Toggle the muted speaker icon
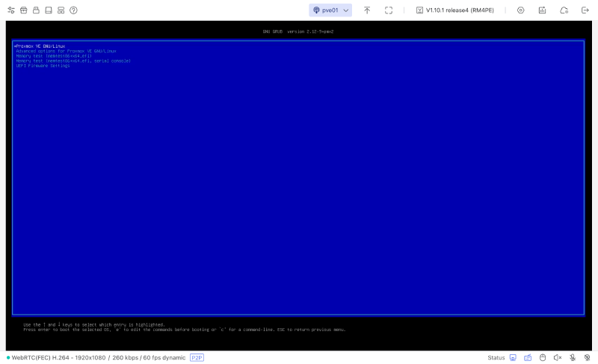This screenshot has width=598, height=364. point(558,357)
